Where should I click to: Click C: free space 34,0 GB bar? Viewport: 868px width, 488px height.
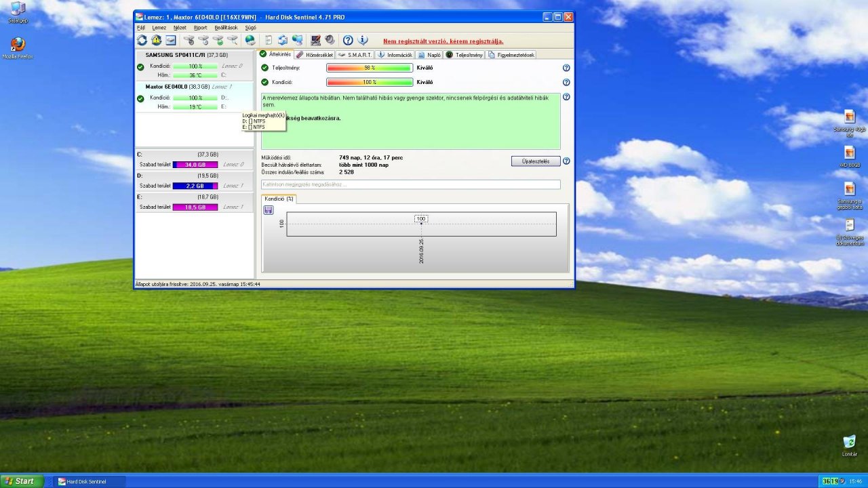(x=195, y=165)
